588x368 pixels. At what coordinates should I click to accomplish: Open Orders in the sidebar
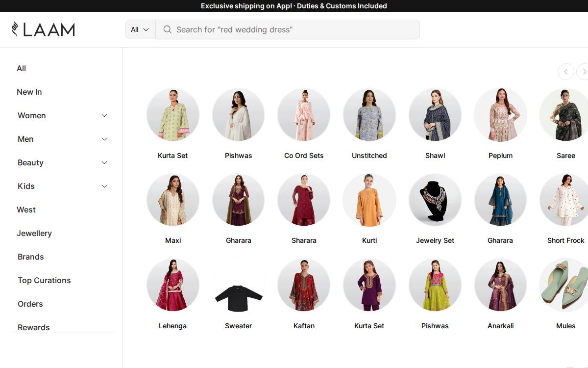point(30,304)
